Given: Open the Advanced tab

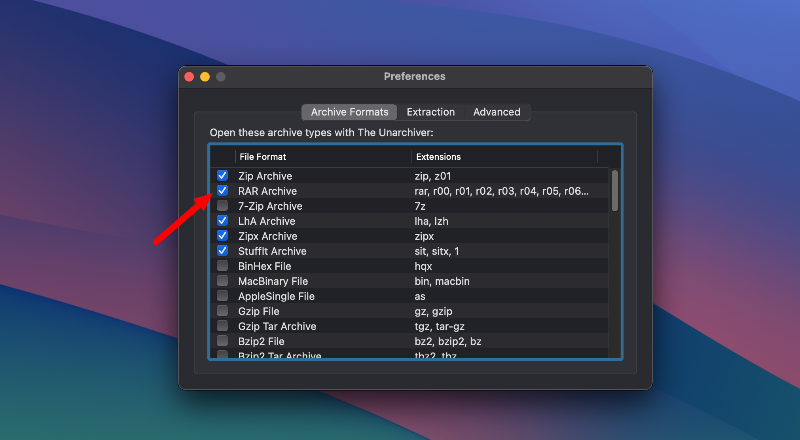Looking at the screenshot, I should (x=496, y=112).
